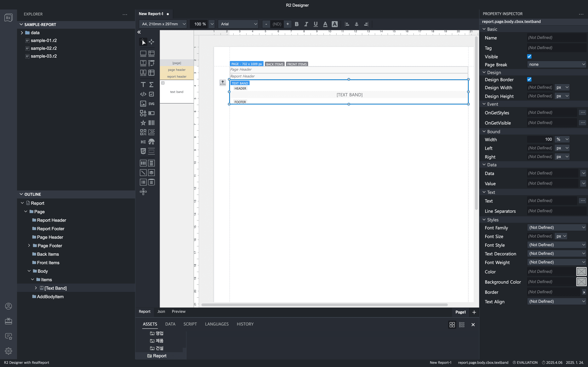Screen dimensions: 588x367
Task: Click the Data tab in bottom panel
Action: 170,324
